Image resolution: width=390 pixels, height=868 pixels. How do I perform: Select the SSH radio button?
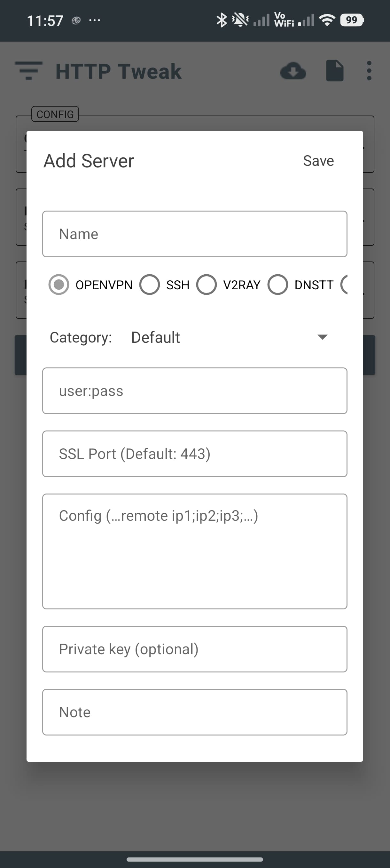149,285
